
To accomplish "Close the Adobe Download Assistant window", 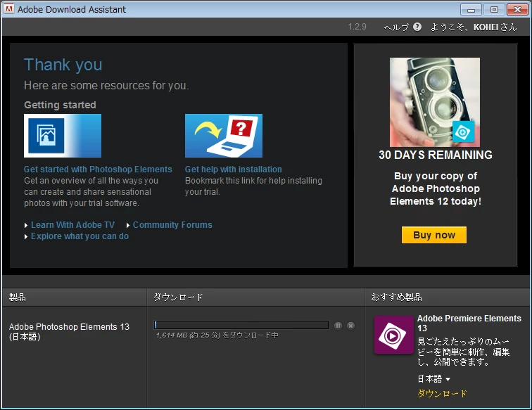I will pyautogui.click(x=517, y=10).
